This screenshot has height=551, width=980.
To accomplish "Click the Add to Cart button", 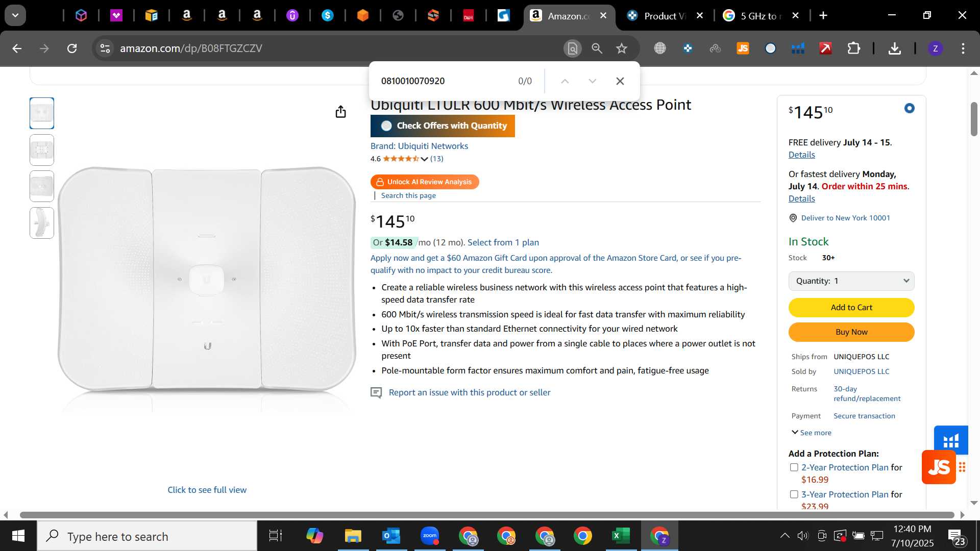I will pos(851,308).
